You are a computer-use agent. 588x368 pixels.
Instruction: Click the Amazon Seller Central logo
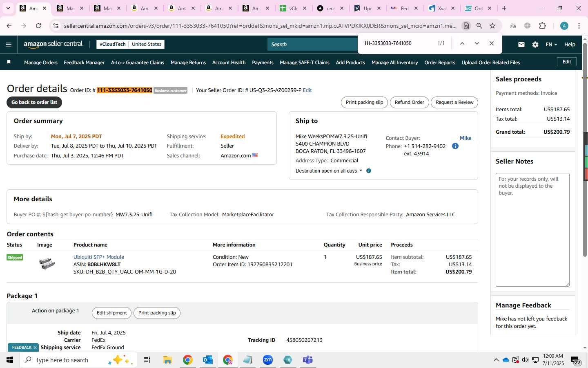[53, 44]
